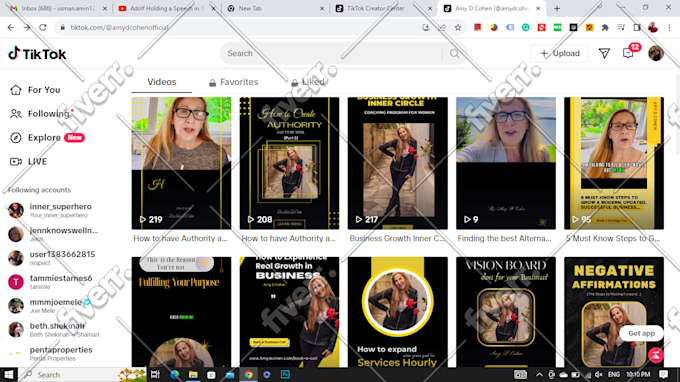Viewport: 680px width, 382px height.
Task: Open the Windows notification center
Action: click(x=664, y=374)
